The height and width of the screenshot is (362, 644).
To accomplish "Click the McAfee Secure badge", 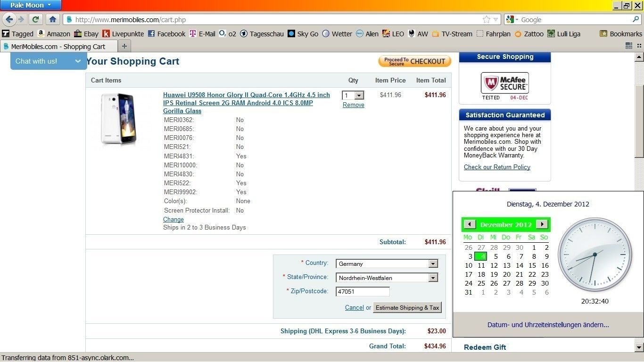I will point(505,86).
